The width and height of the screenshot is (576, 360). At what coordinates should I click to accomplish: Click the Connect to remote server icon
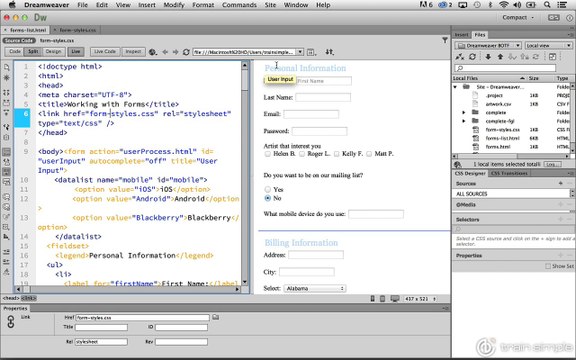(x=460, y=57)
